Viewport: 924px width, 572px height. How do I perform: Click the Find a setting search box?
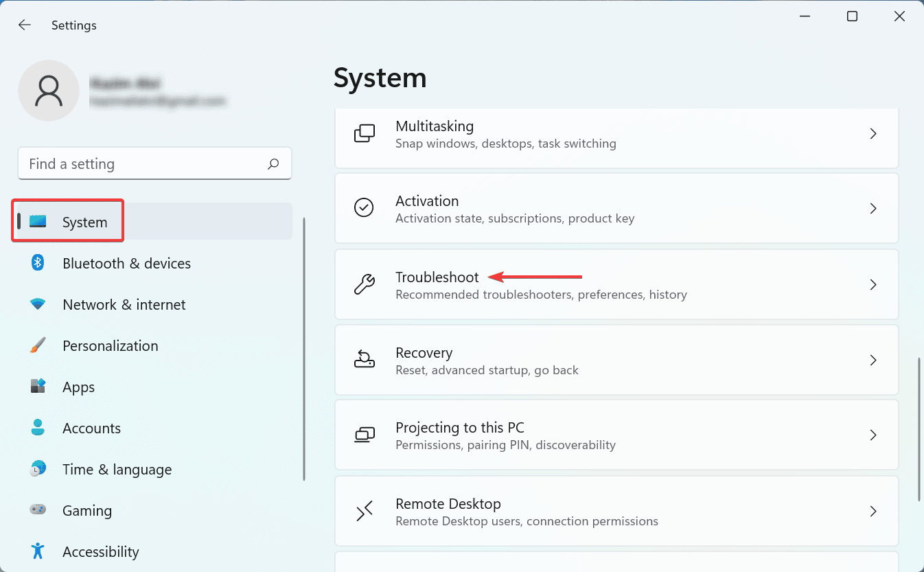tap(154, 163)
